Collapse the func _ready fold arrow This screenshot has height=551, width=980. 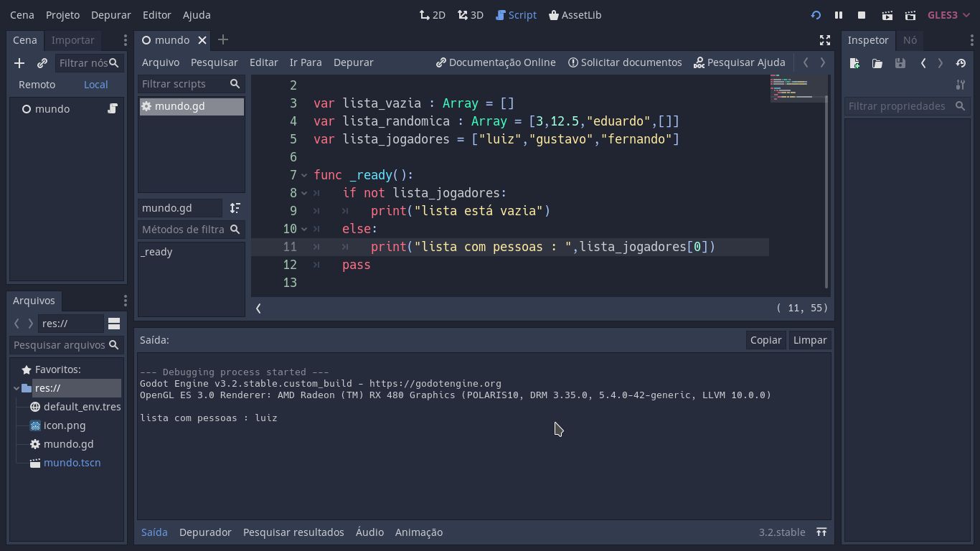(304, 175)
